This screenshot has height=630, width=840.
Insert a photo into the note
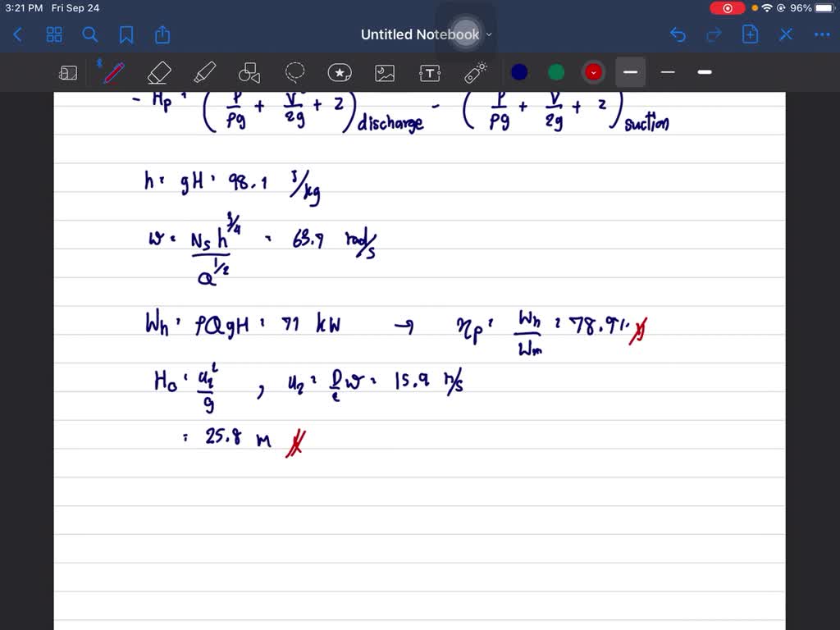tap(386, 72)
